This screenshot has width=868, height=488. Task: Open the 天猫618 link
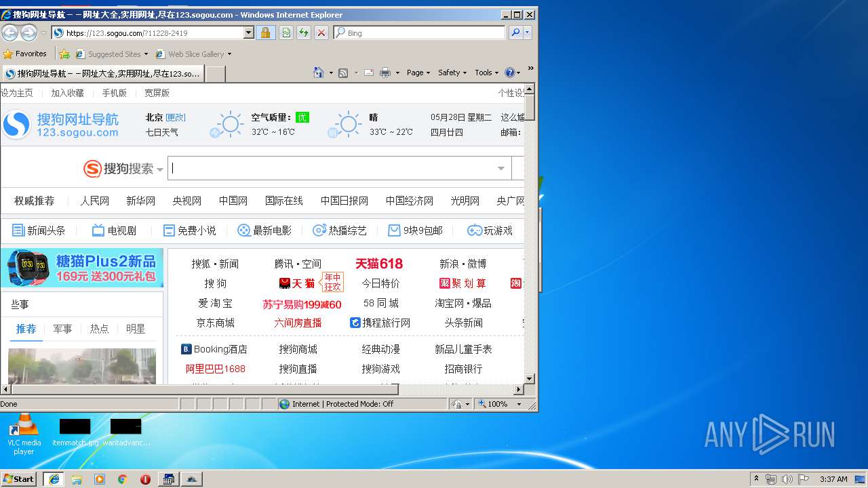tap(379, 264)
